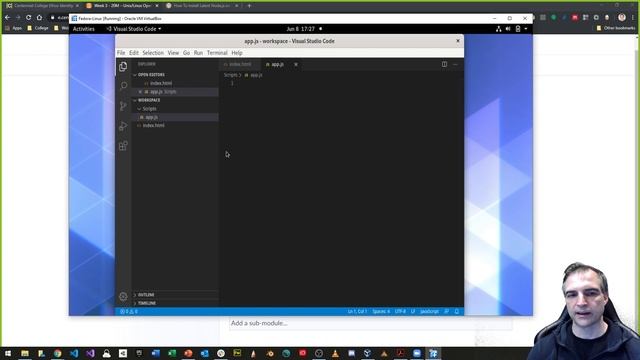The height and width of the screenshot is (360, 640).
Task: Open Excel from Windows taskbar
Action: [172, 353]
